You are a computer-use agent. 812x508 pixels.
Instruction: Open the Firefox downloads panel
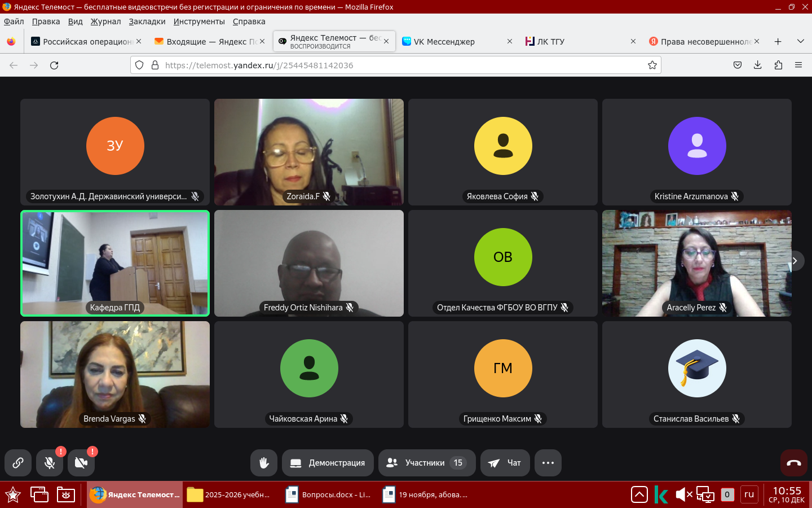coord(758,65)
